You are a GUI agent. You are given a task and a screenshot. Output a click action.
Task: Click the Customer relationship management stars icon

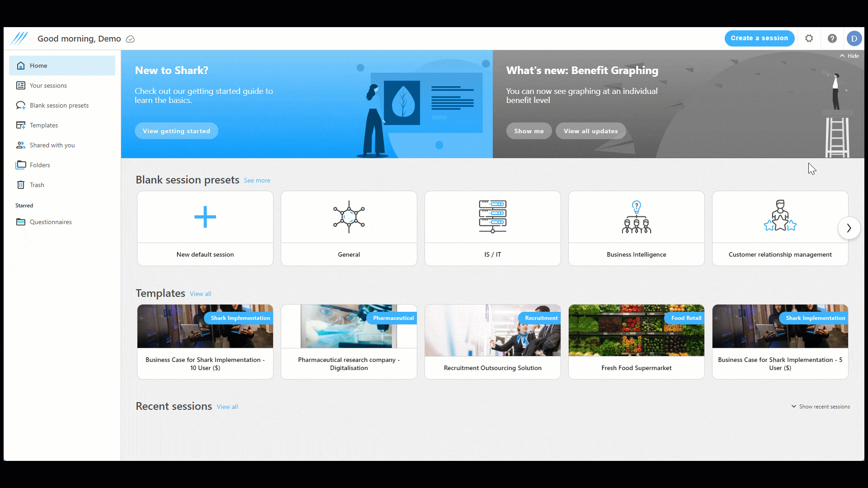[780, 216]
